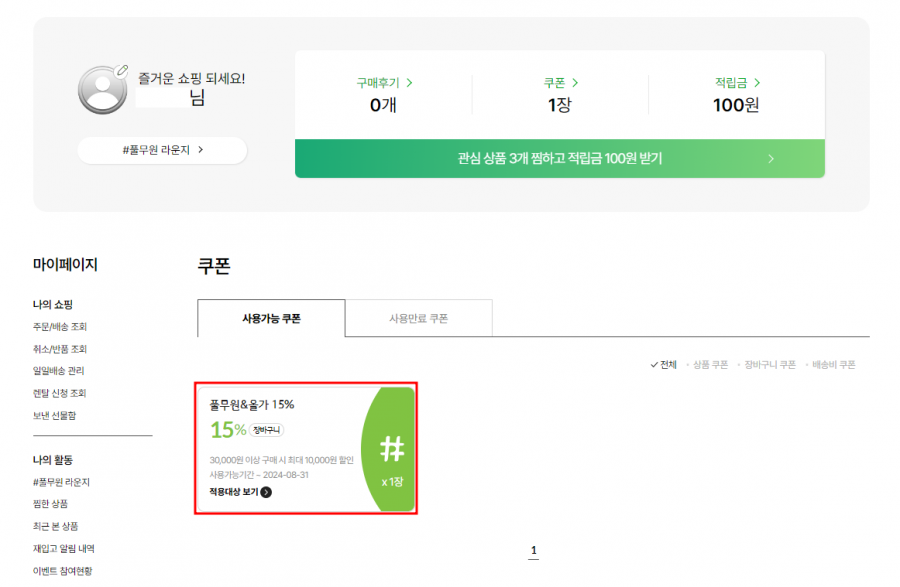Click the chevron next to 적립금
This screenshot has height=587, width=900.
[757, 83]
